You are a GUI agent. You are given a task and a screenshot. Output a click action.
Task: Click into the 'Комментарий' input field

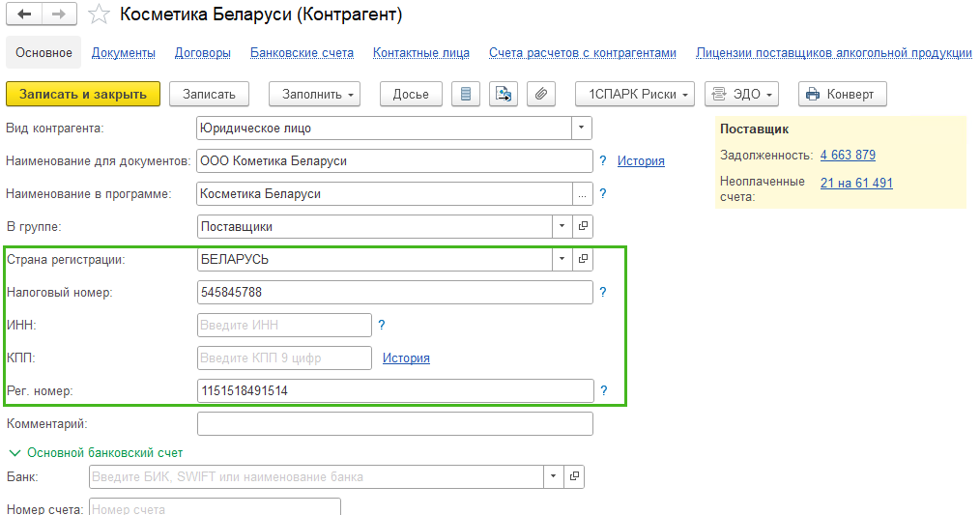point(394,424)
